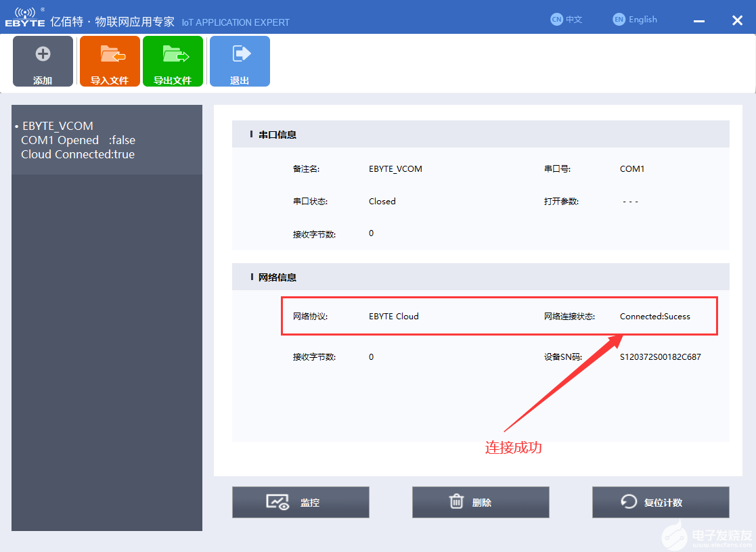Click the COM1 serial port value
Screen dimensions: 756x552
click(x=632, y=168)
